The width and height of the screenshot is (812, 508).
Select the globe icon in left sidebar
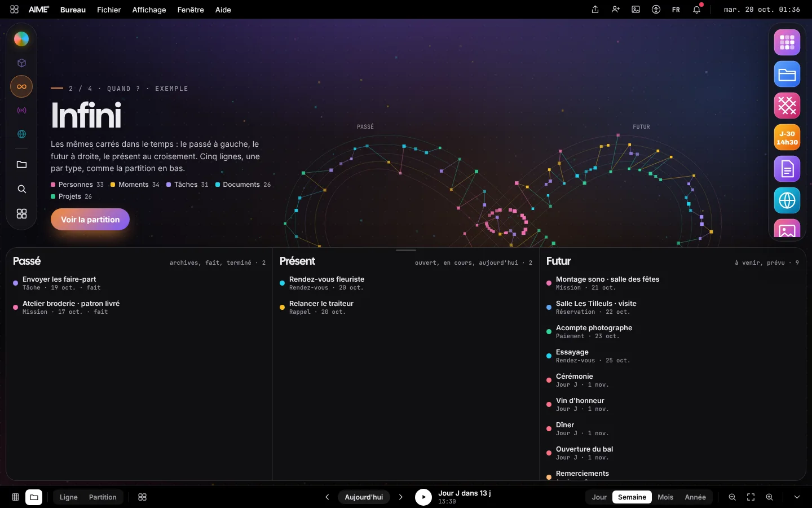coord(21,134)
